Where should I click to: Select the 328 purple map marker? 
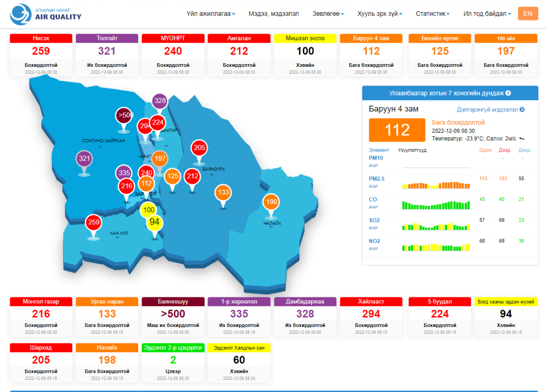coord(160,101)
